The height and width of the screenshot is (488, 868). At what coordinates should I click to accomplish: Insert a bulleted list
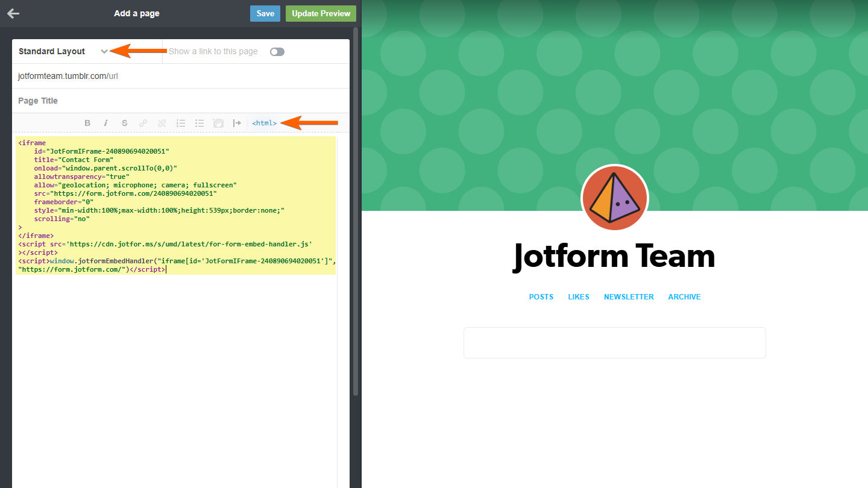(x=200, y=123)
